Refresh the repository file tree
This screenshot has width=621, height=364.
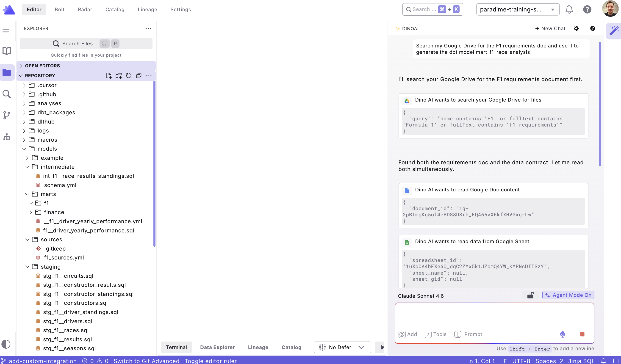tap(129, 76)
